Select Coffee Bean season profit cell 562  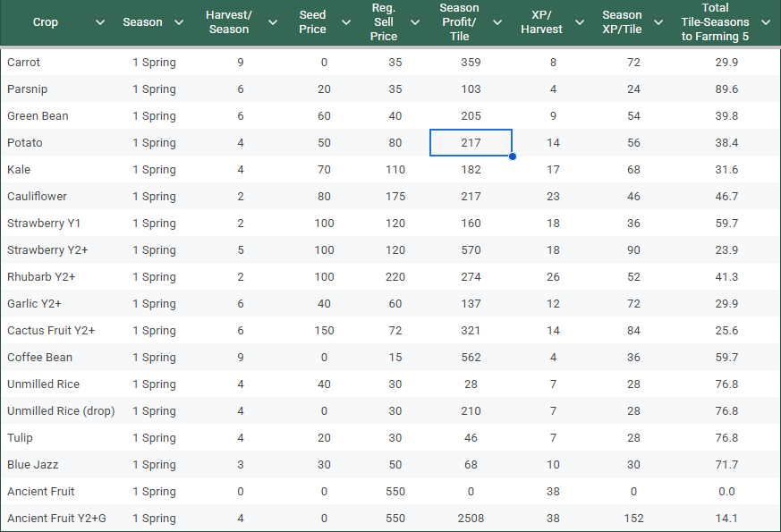pos(471,358)
